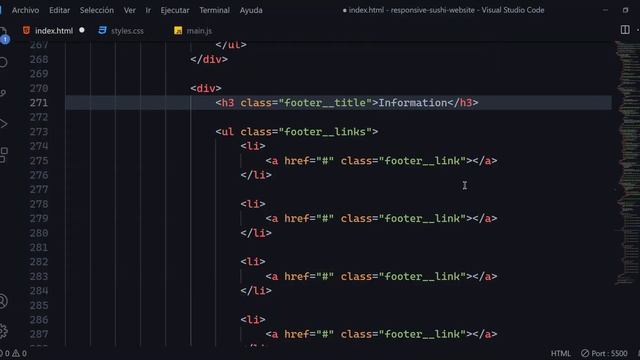
Task: Open the Ayuda menu
Action: (x=251, y=10)
